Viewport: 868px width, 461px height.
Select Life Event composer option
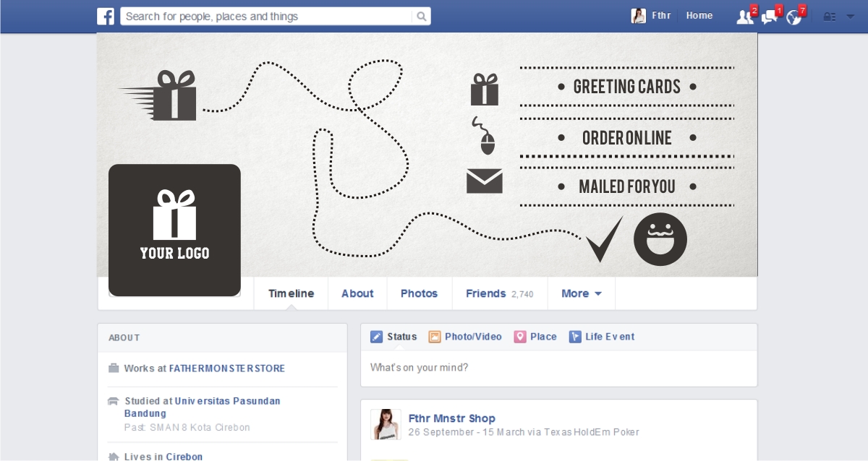tap(602, 337)
